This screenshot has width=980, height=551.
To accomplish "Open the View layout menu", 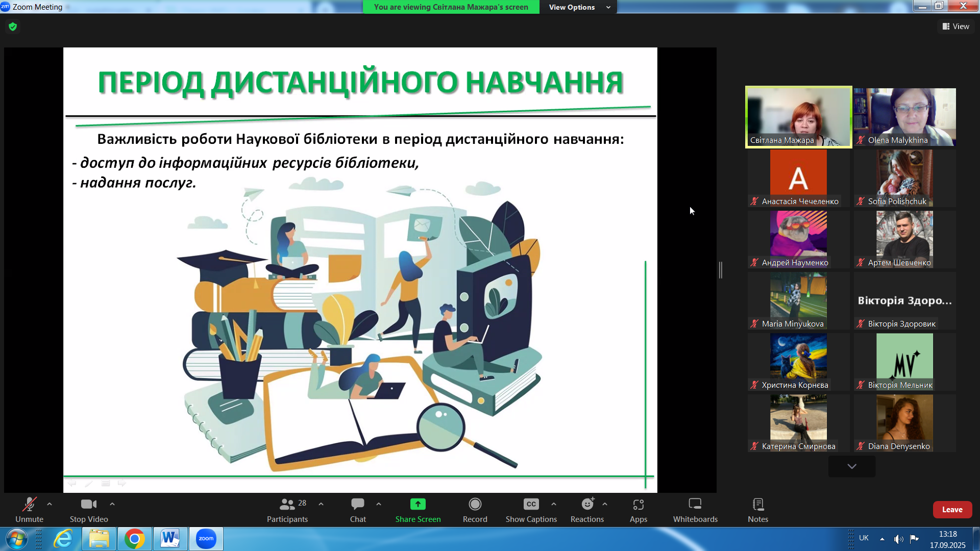I will point(955,27).
